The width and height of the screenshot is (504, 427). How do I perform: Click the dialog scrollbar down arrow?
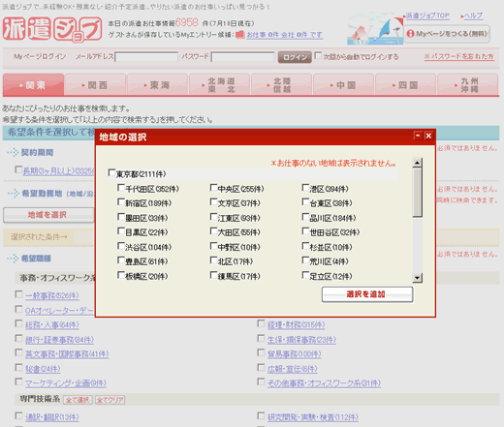(x=418, y=278)
